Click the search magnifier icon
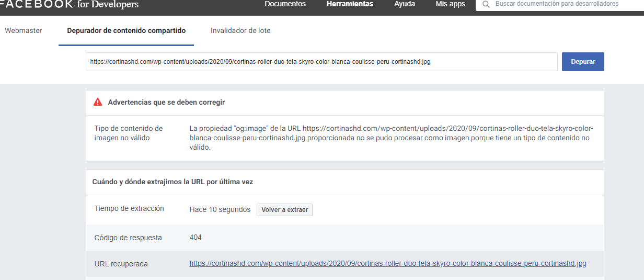The image size is (644, 280). [x=486, y=4]
